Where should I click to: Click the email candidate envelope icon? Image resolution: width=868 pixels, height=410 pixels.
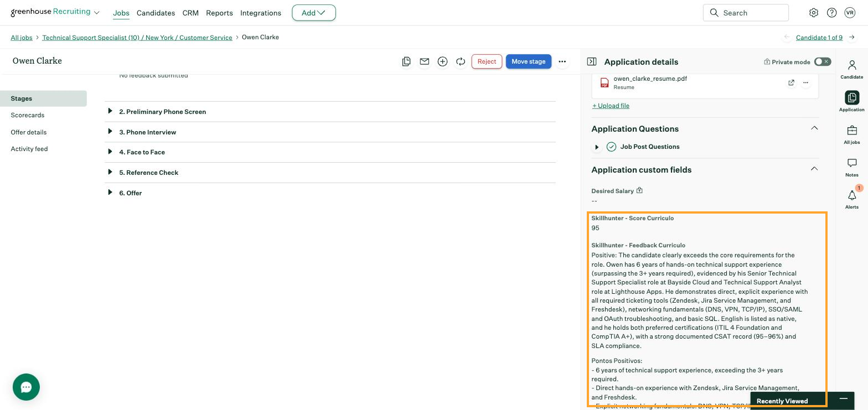pos(425,61)
